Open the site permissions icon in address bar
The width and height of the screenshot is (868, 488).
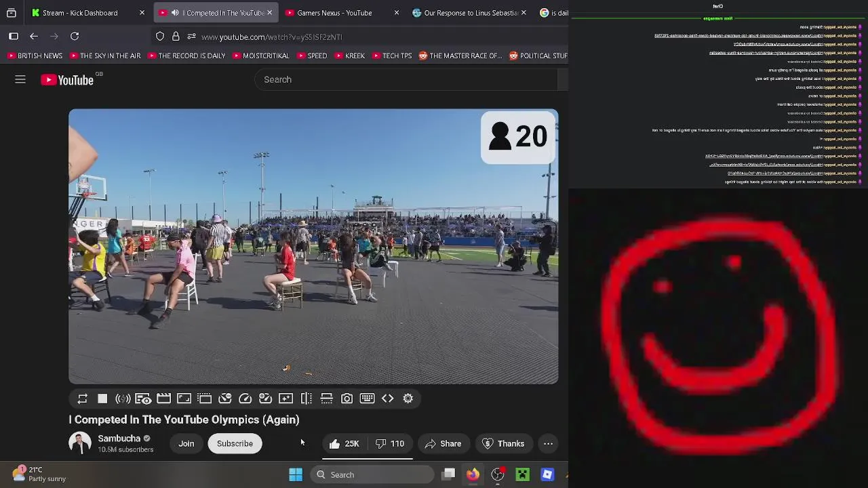point(191,37)
